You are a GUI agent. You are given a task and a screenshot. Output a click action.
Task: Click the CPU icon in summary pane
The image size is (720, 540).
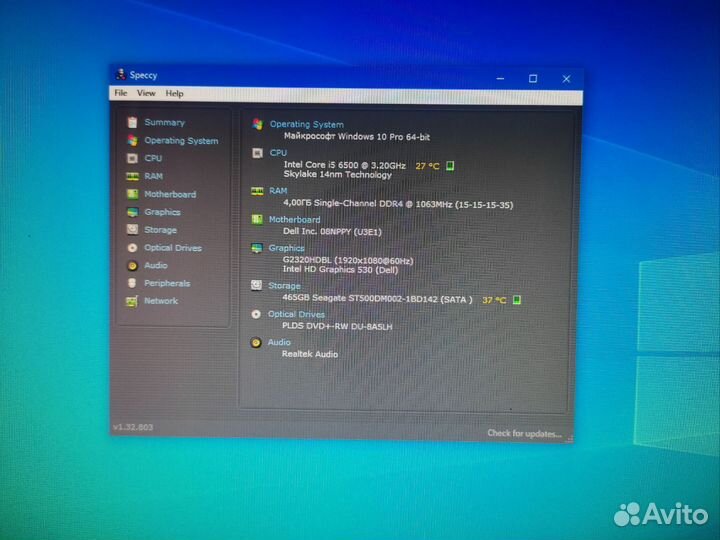click(257, 153)
